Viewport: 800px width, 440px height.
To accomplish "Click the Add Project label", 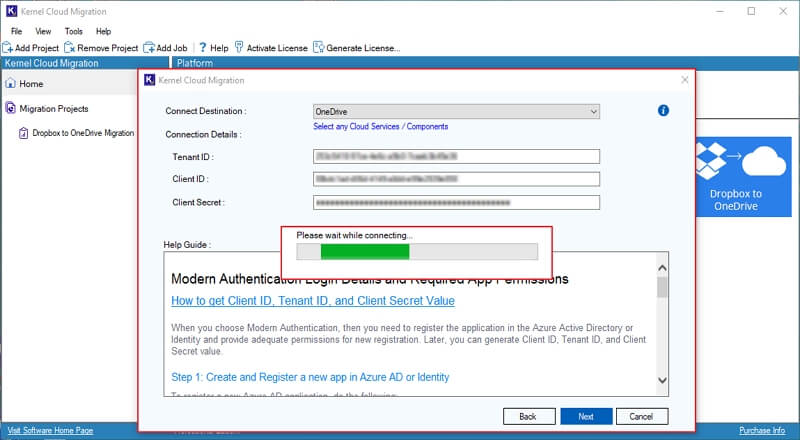I will tap(37, 48).
